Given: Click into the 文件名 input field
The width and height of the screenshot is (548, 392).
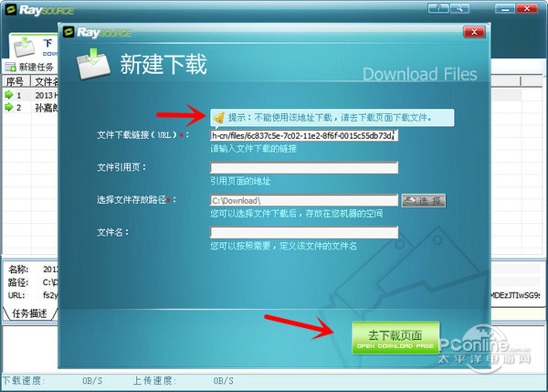Looking at the screenshot, I should (x=304, y=232).
